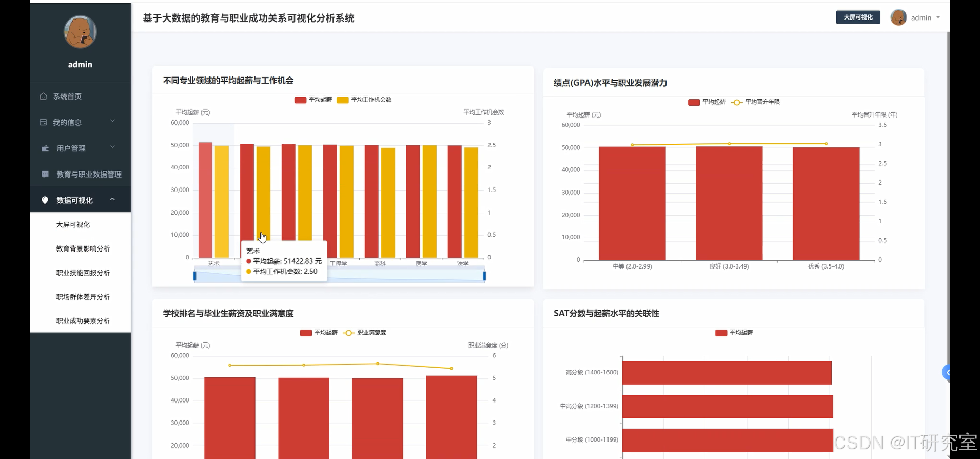Click the 医学 axis label
Screen dimensions: 980x459
click(421, 263)
